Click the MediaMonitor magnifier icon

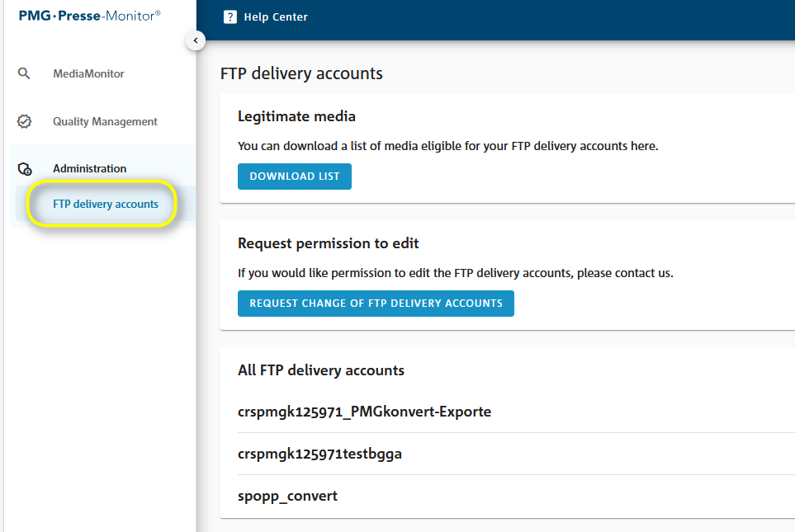24,73
